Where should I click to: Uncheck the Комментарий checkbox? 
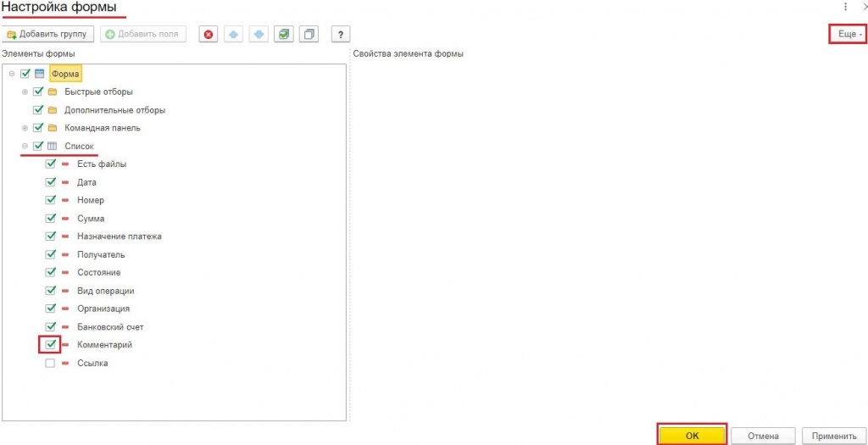click(51, 345)
